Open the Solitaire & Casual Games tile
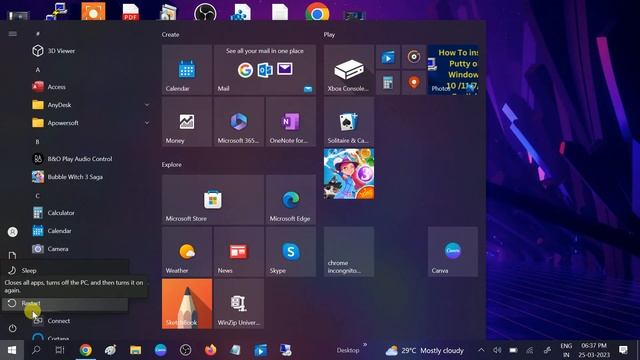 (349, 122)
